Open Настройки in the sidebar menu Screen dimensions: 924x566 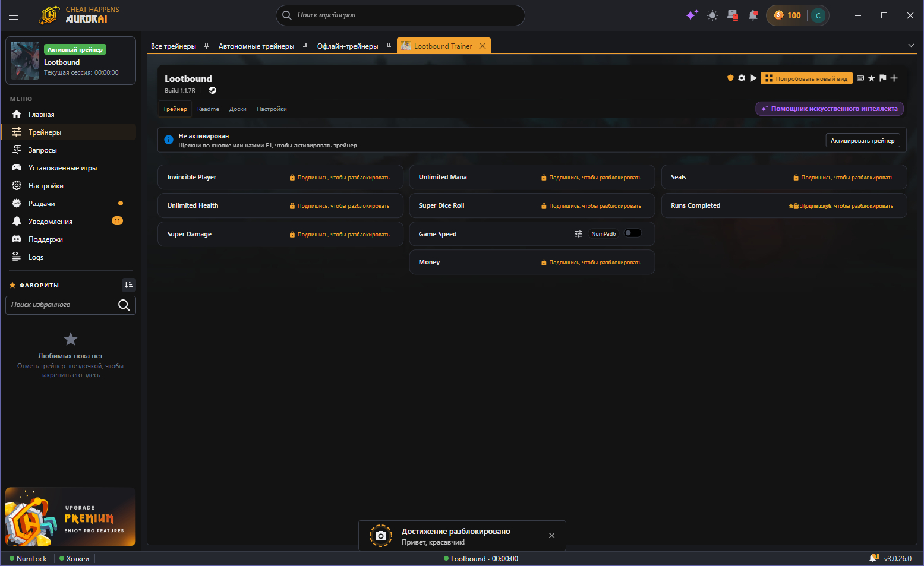coord(71,186)
